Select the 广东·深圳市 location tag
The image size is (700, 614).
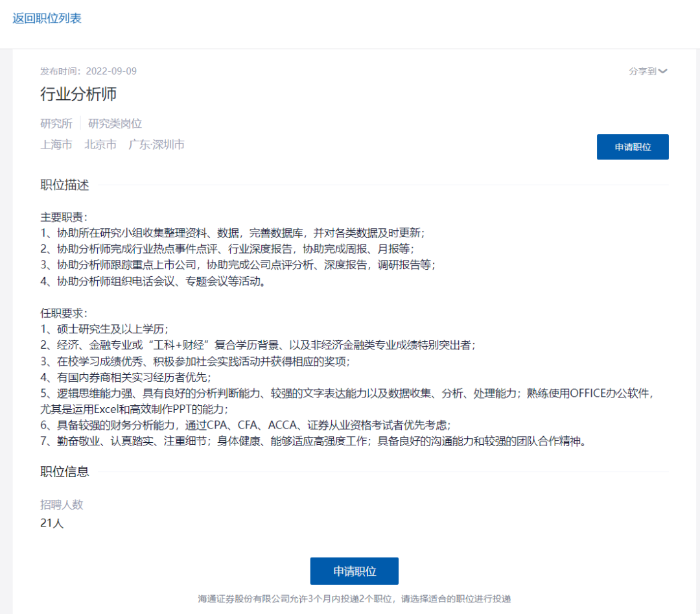coord(157,145)
